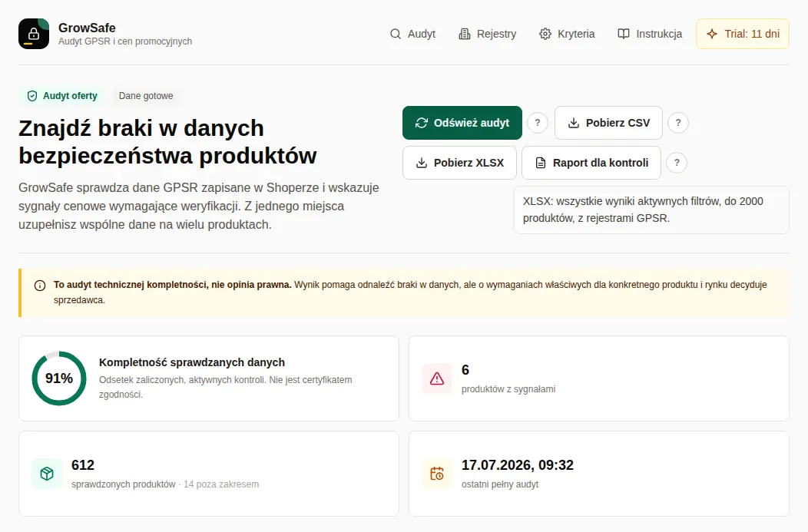Click the download icon on Pobierz CSV

[574, 123]
